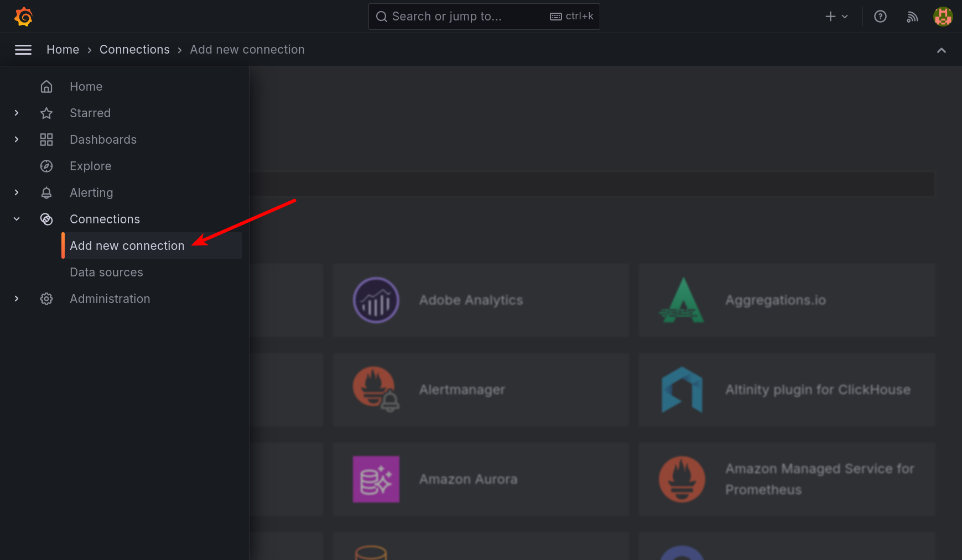Image resolution: width=962 pixels, height=560 pixels.
Task: Go to Connections in breadcrumb
Action: pyautogui.click(x=134, y=50)
